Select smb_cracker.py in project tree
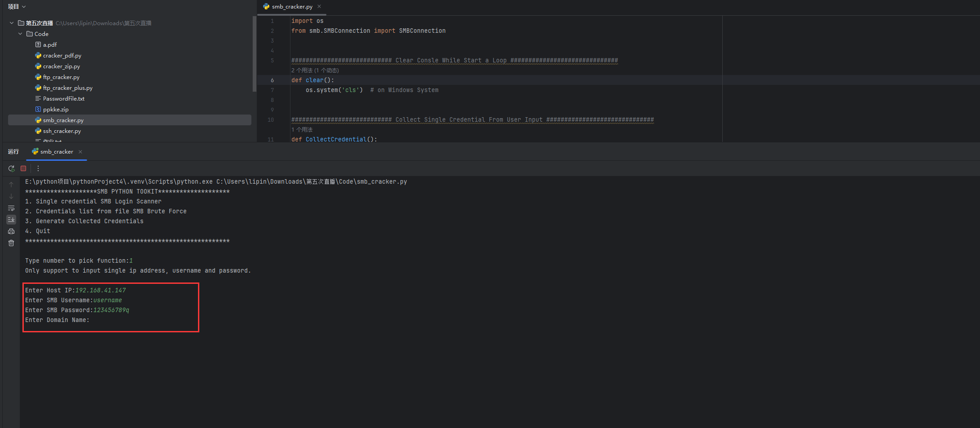 [x=130, y=120]
